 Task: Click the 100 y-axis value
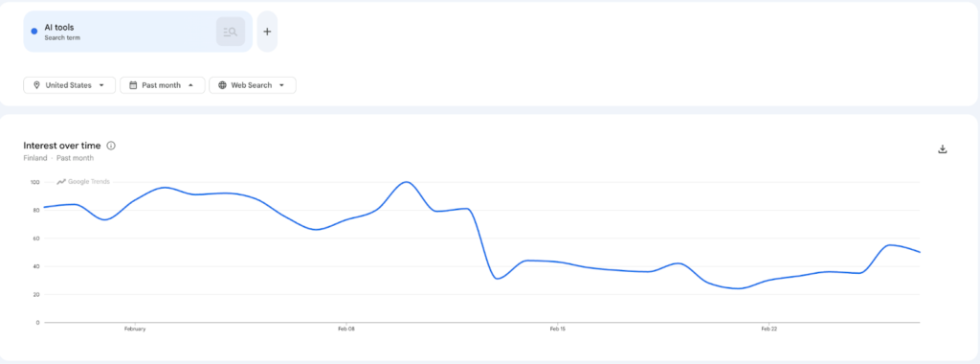(34, 183)
